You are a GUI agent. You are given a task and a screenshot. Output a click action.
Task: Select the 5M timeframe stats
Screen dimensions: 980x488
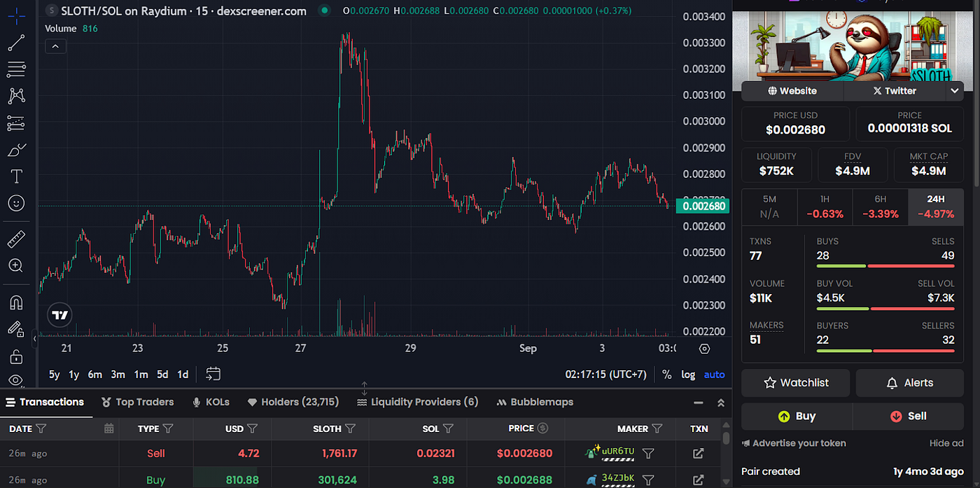pyautogui.click(x=769, y=207)
